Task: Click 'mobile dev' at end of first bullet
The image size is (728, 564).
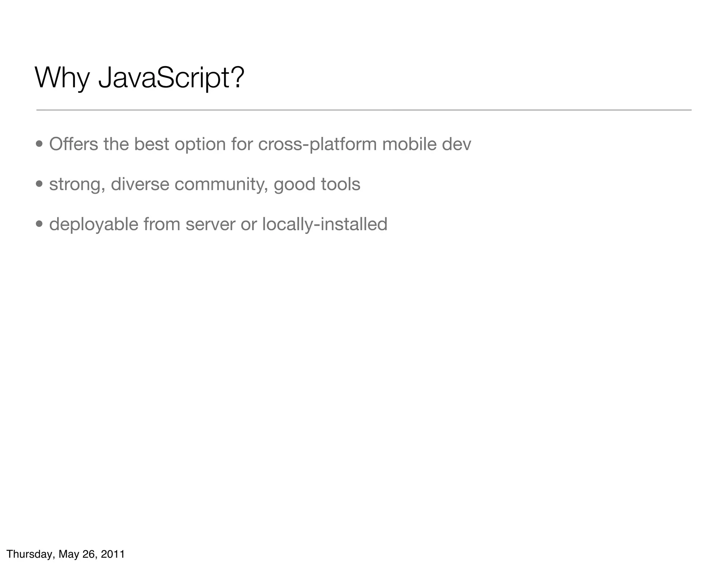Action: click(427, 144)
